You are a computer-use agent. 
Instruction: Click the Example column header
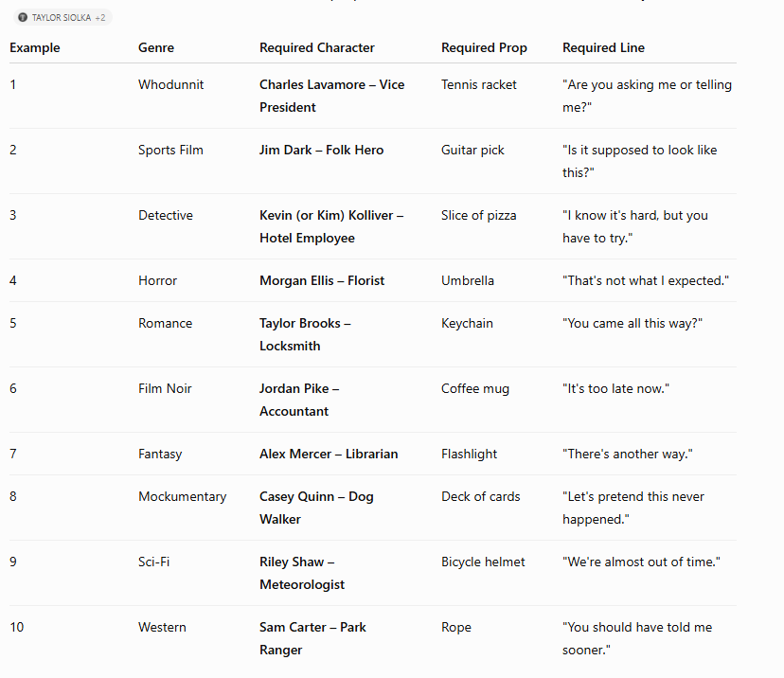[35, 47]
